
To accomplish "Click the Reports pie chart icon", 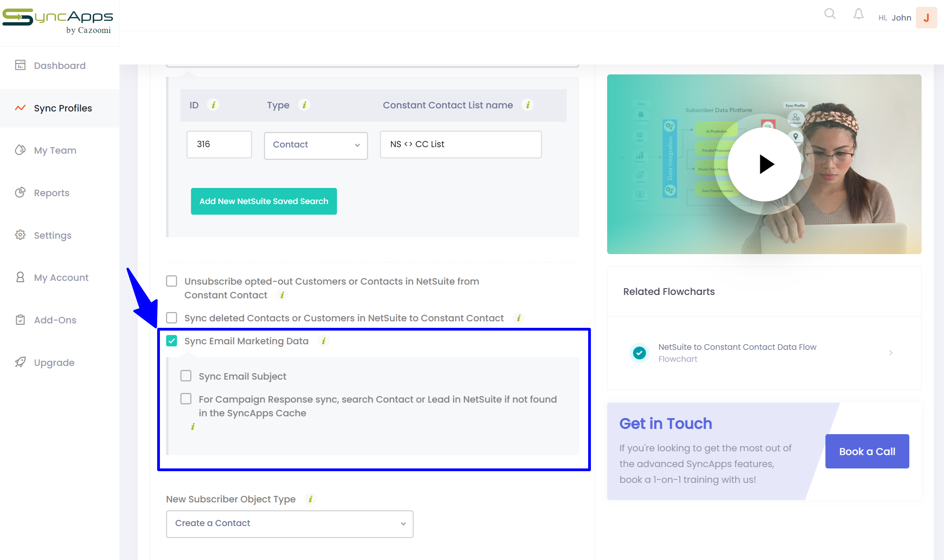I will tap(20, 192).
